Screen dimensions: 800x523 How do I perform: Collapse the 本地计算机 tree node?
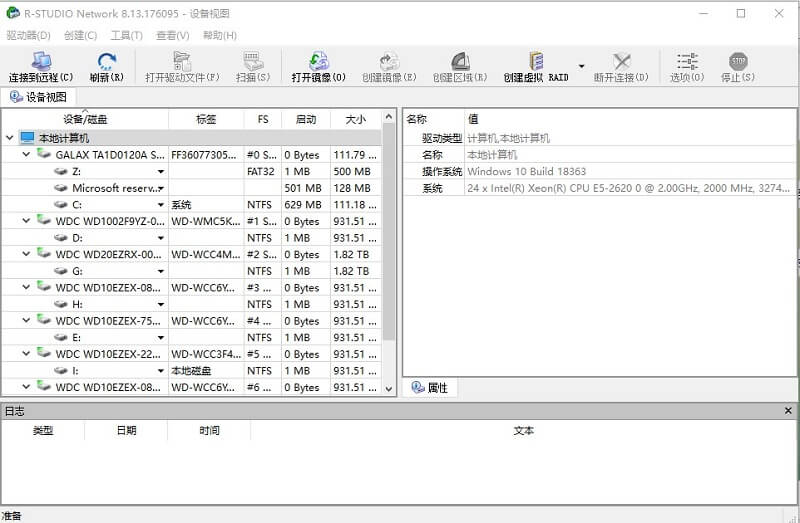pyautogui.click(x=10, y=138)
